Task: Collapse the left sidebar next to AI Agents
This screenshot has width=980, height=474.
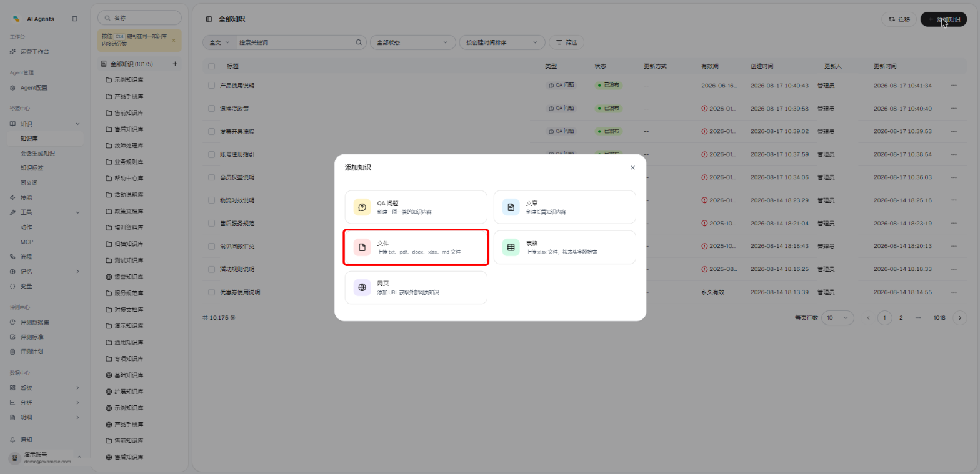Action: [x=75, y=19]
